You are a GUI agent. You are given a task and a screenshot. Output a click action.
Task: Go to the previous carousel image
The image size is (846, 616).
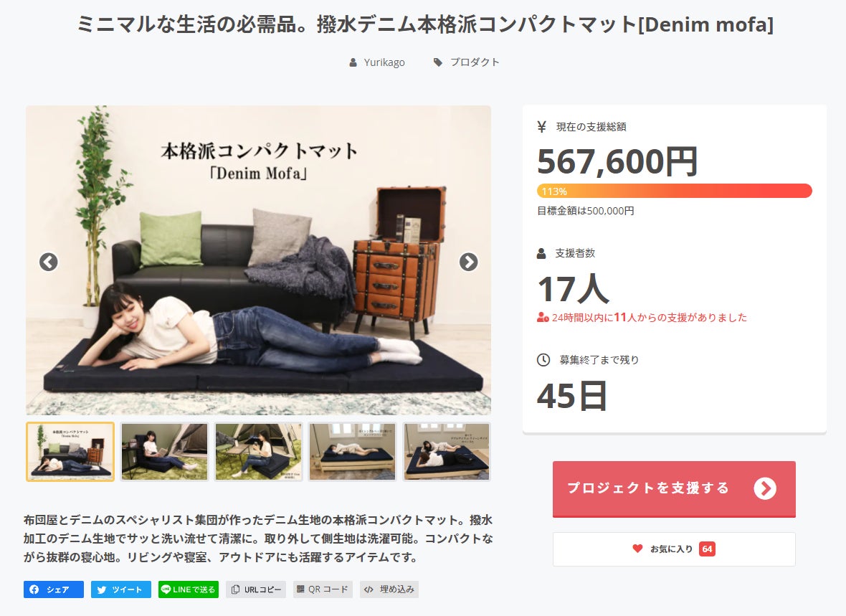48,262
